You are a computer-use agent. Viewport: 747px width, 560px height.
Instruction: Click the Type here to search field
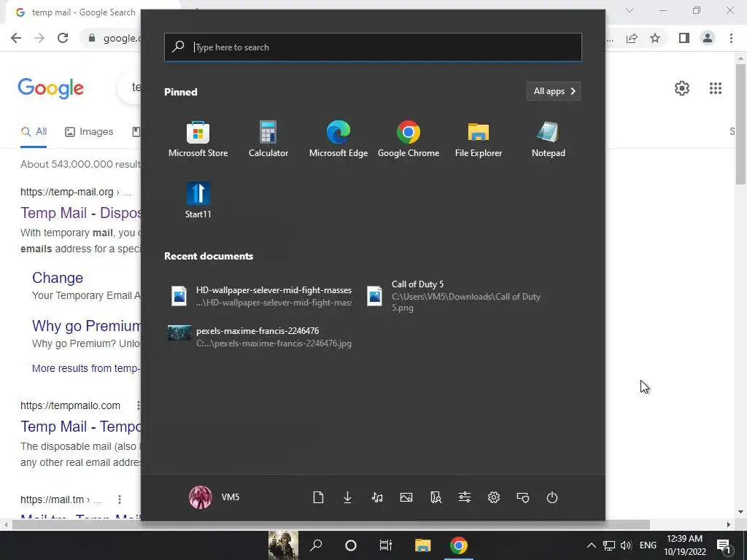coord(373,47)
